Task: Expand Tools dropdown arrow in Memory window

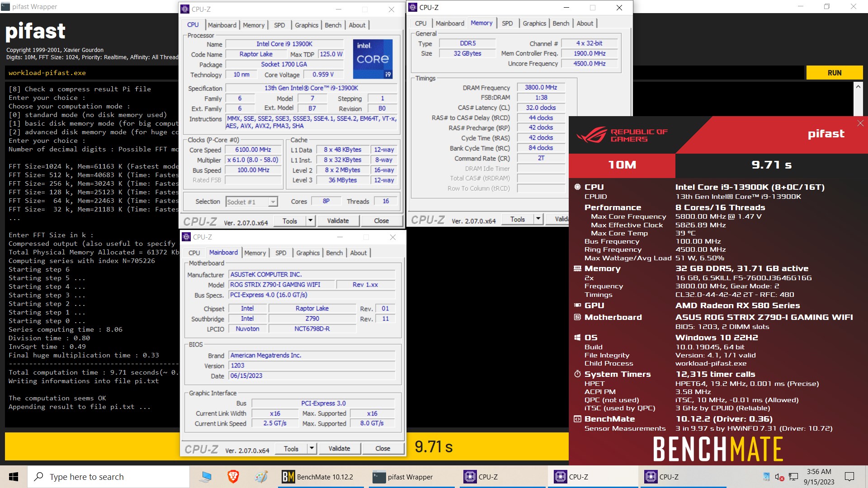Action: click(x=538, y=219)
